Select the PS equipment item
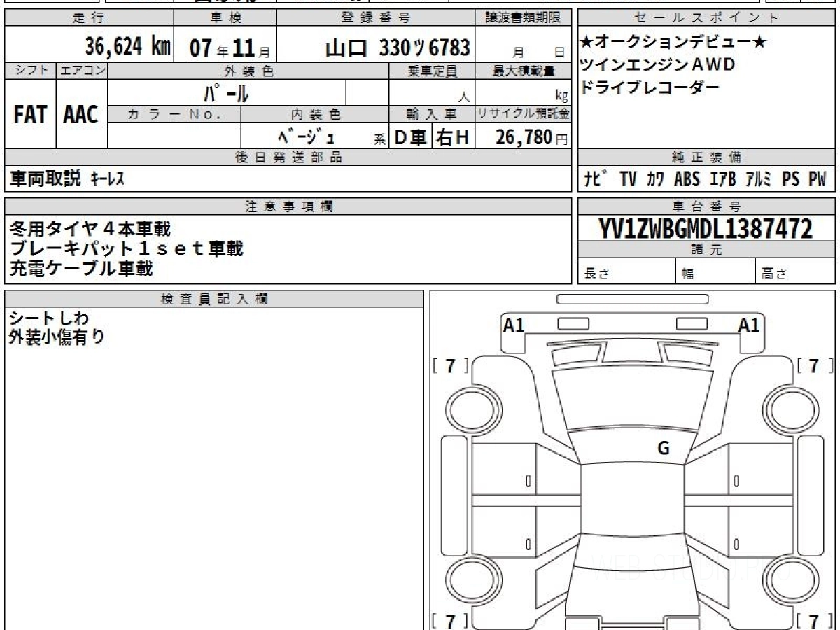 coord(791,179)
